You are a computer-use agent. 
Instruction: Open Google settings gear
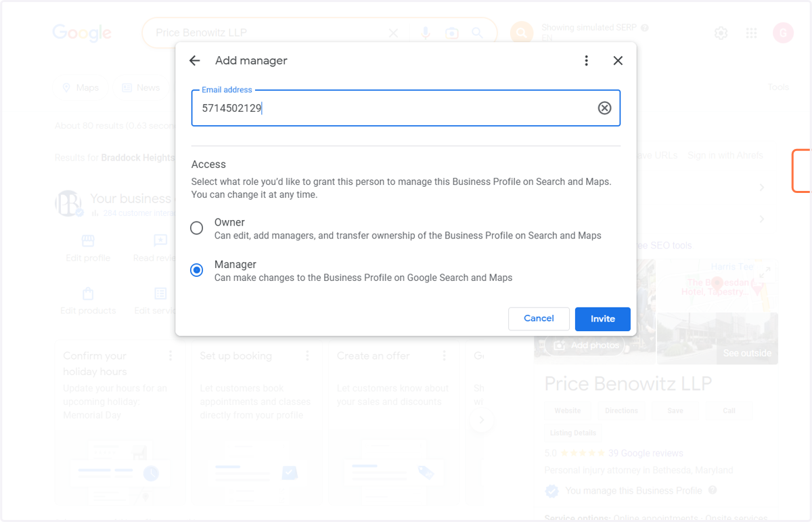[x=721, y=32]
